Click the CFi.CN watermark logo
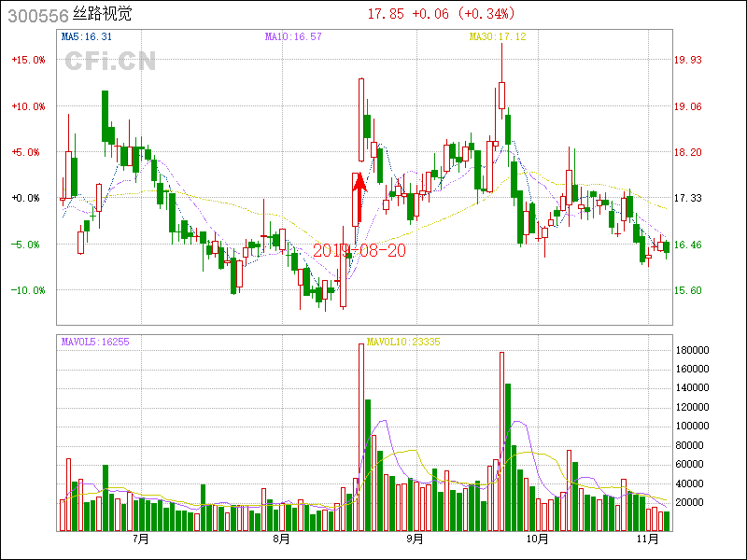The height and width of the screenshot is (560, 747). click(x=109, y=62)
